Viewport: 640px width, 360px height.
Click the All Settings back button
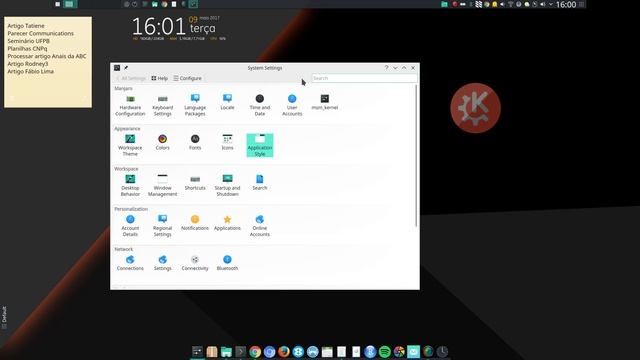click(131, 78)
